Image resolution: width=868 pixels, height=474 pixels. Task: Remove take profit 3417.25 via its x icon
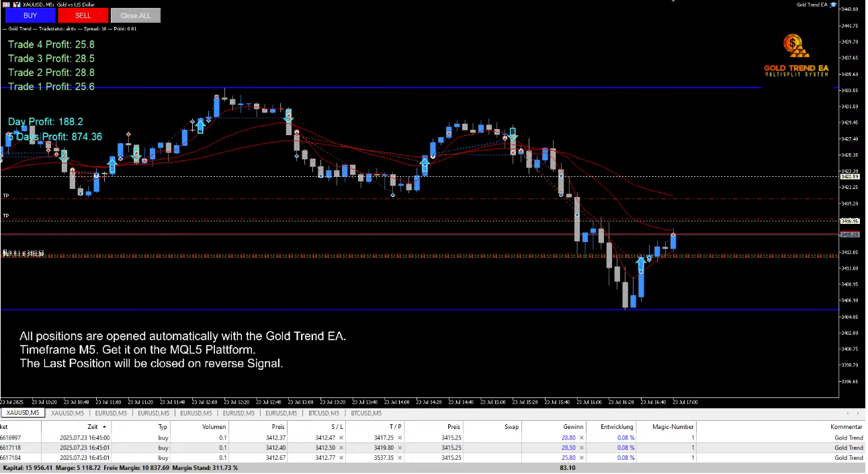pyautogui.click(x=400, y=438)
